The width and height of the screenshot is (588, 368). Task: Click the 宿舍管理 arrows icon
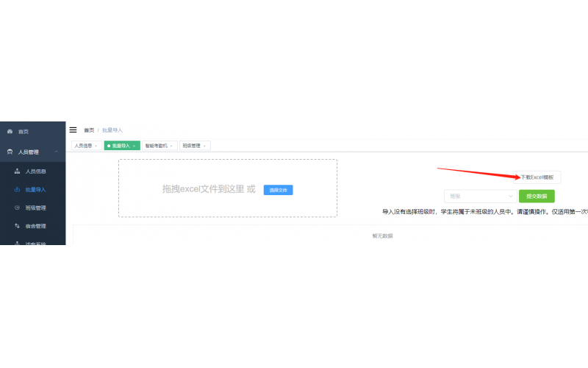point(17,226)
